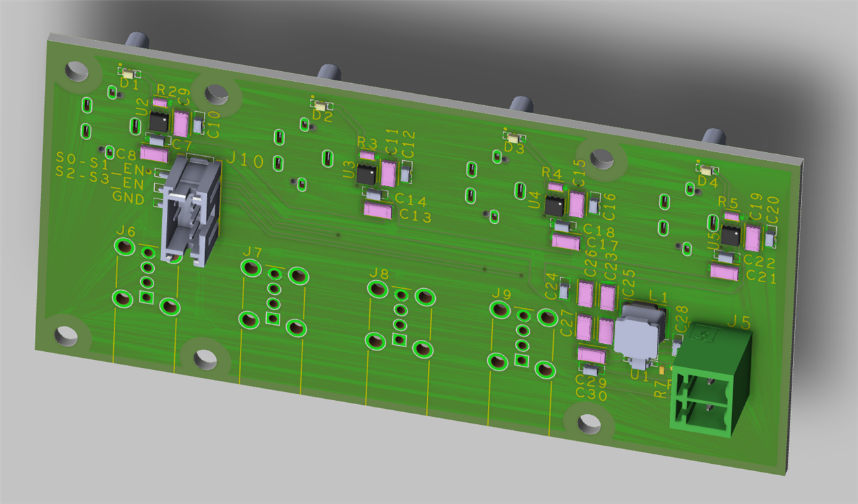
Task: Click the square pad of J7 footprint
Action: point(271,318)
